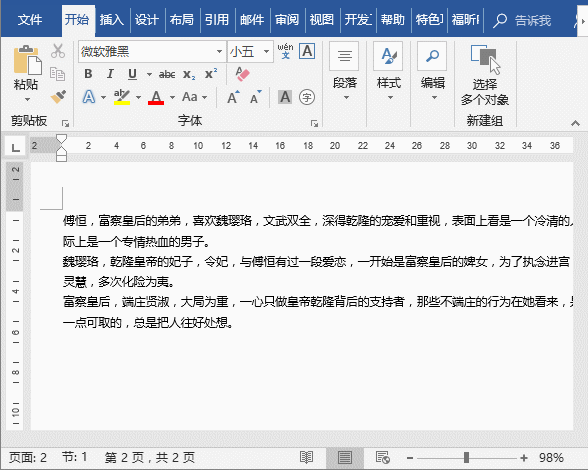Click the 98% zoom level
The height and width of the screenshot is (470, 588).
click(x=551, y=458)
